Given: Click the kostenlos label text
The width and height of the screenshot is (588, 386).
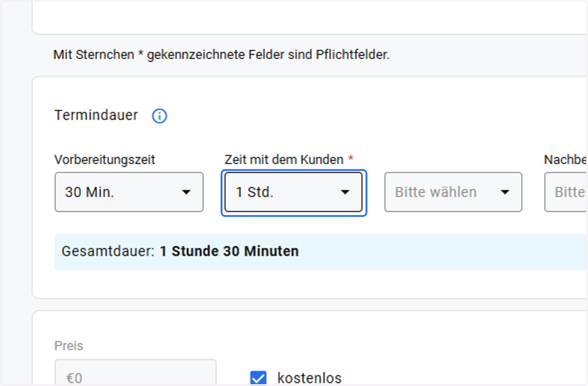Looking at the screenshot, I should pos(310,378).
